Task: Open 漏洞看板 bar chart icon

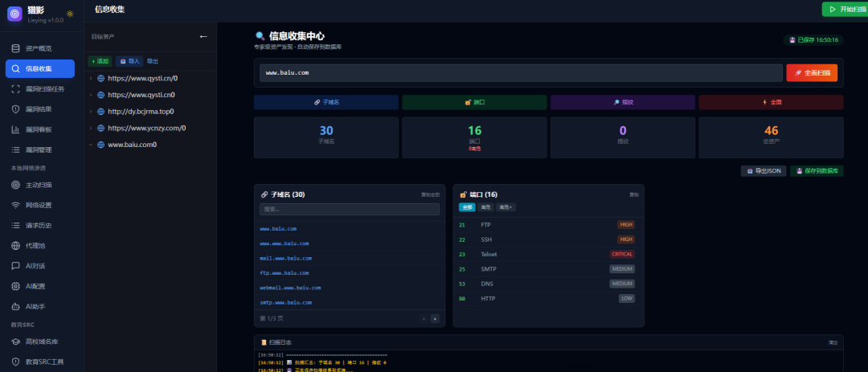Action: 15,129
